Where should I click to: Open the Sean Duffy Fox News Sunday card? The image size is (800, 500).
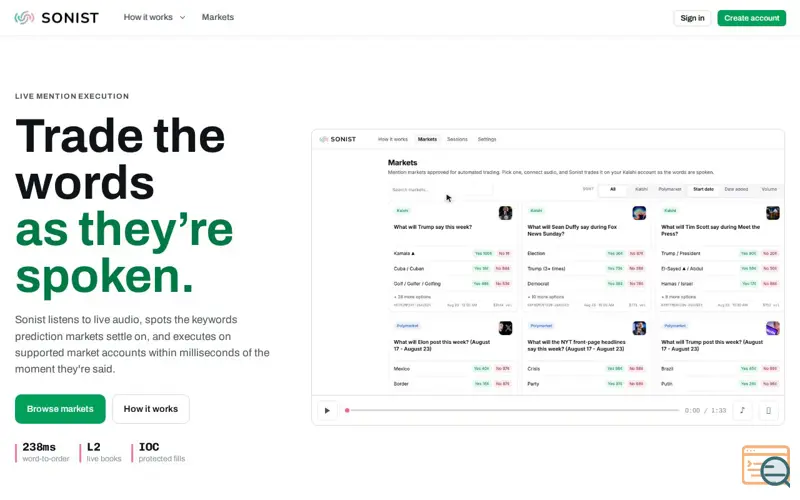point(586,256)
